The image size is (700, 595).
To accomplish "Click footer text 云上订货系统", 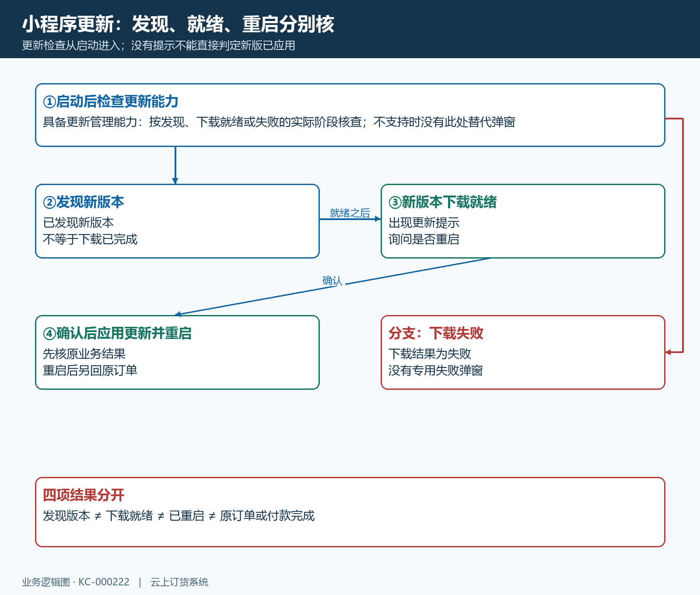I will click(x=179, y=582).
